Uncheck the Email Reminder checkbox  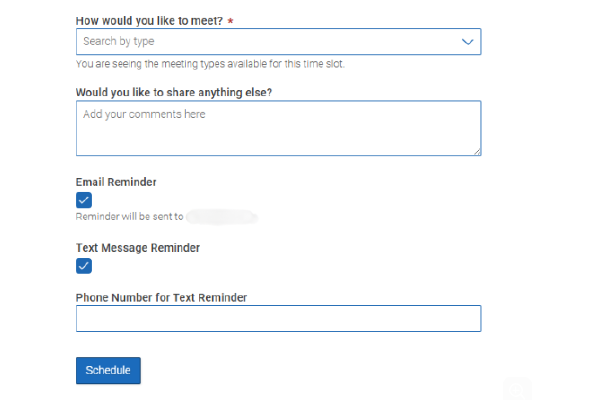pos(84,200)
